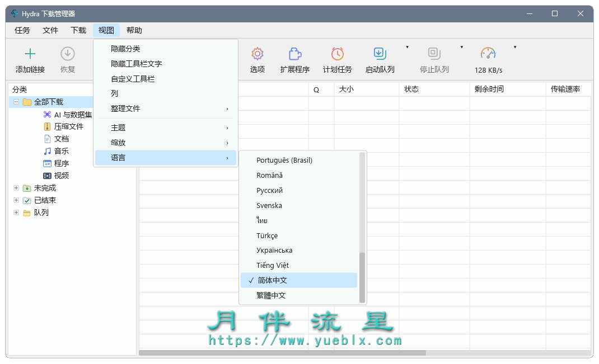Click the Resume (恢复) download icon
The image size is (599, 364).
(x=68, y=54)
